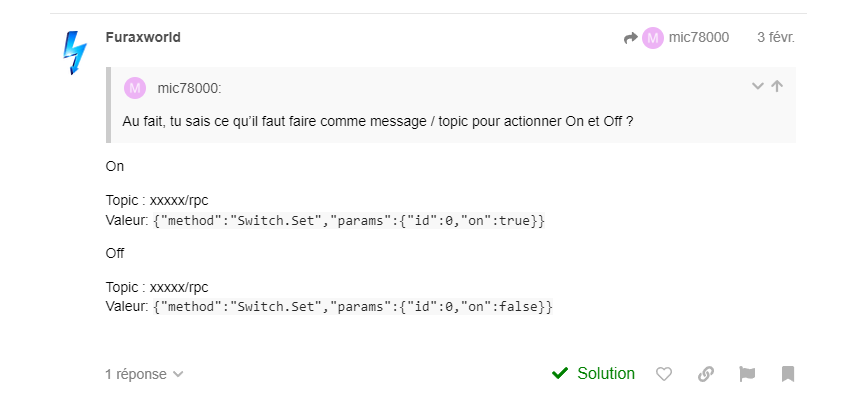Click the Furaxworld lightning bolt avatar
This screenshot has width=845, height=401.
pos(75,53)
